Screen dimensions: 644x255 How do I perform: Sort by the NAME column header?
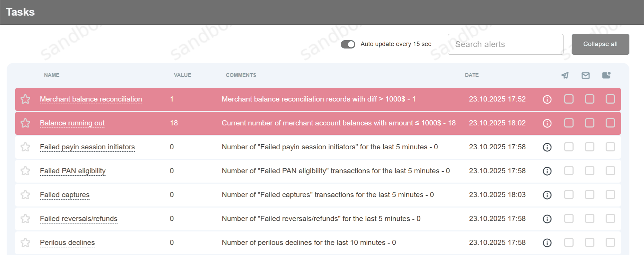click(52, 75)
